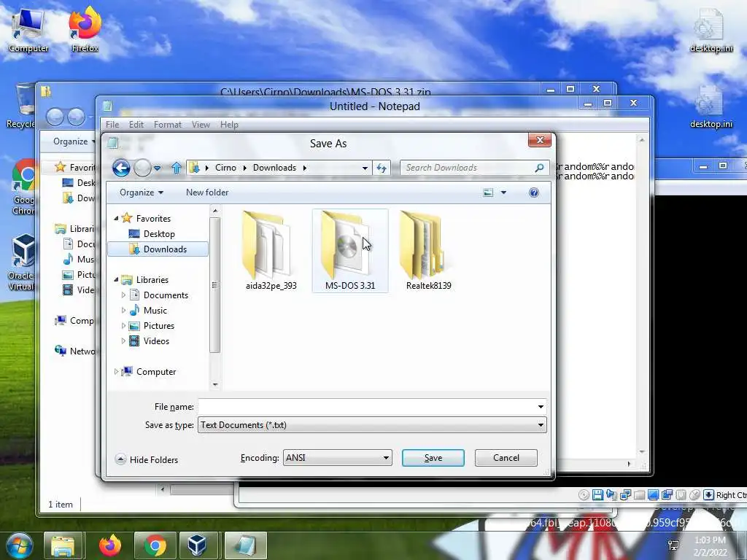
Task: Expand the Computer tree node
Action: click(x=116, y=371)
